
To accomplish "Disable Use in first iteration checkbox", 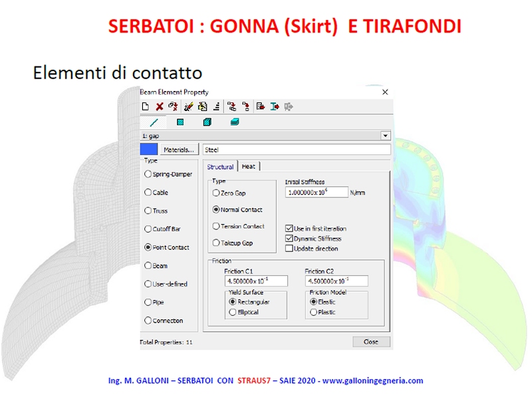I will coord(289,229).
